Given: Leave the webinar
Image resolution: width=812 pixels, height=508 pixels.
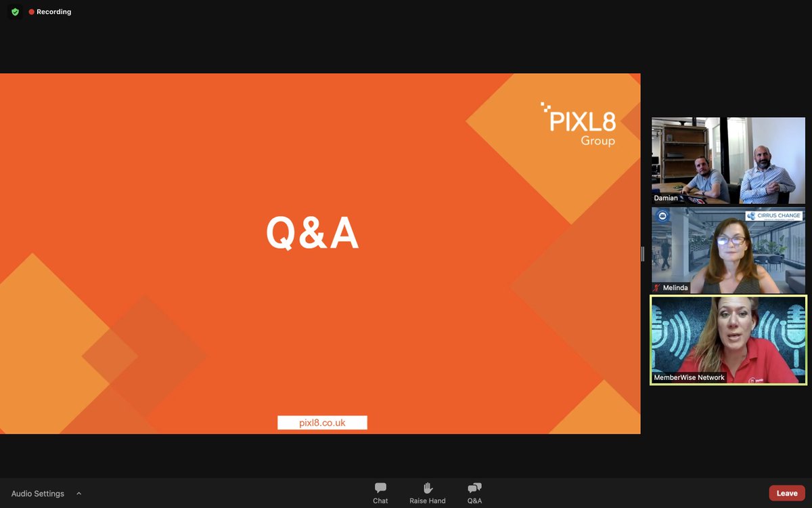Looking at the screenshot, I should [x=787, y=493].
